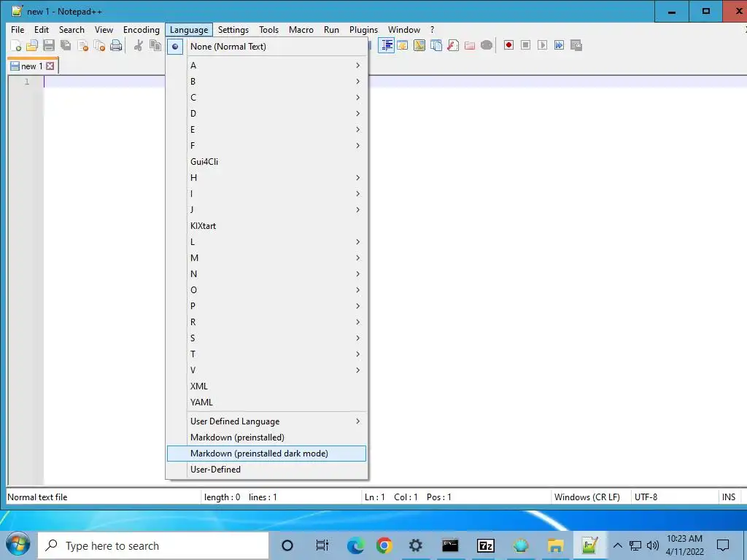Click the Close document toolbar icon
The image size is (747, 560).
coord(82,46)
